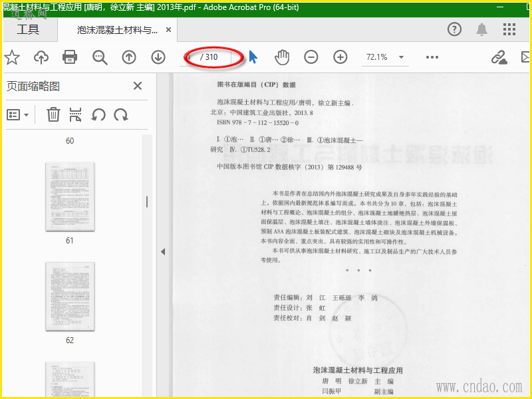532x399 pixels.
Task: Click the ISBN 978-7-112-15520-0 line
Action: click(257, 123)
